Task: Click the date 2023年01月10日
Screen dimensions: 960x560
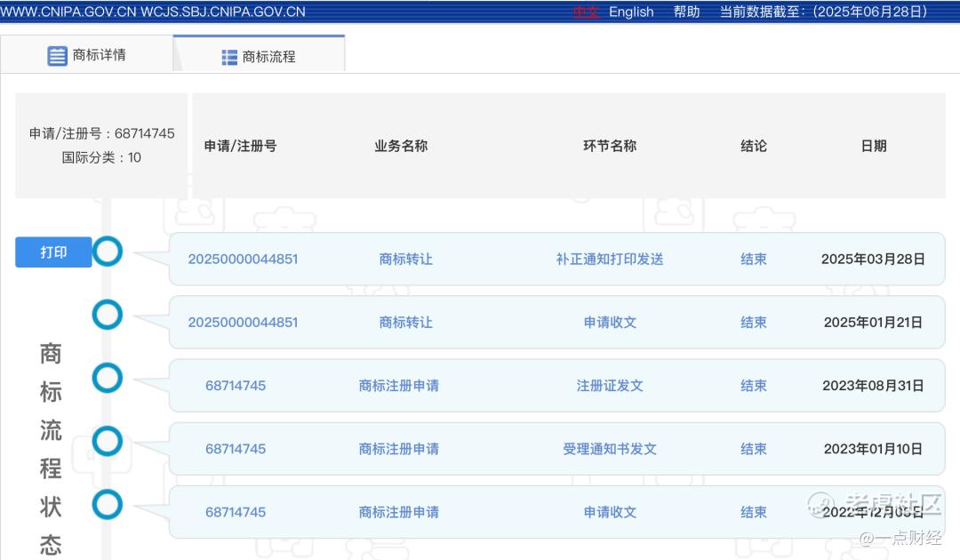Action: 873,449
